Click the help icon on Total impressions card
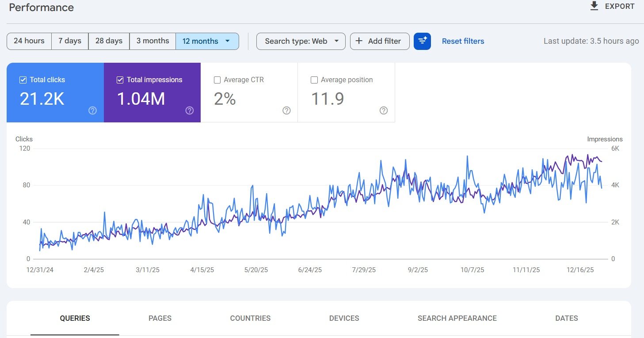This screenshot has height=338, width=644. point(189,110)
